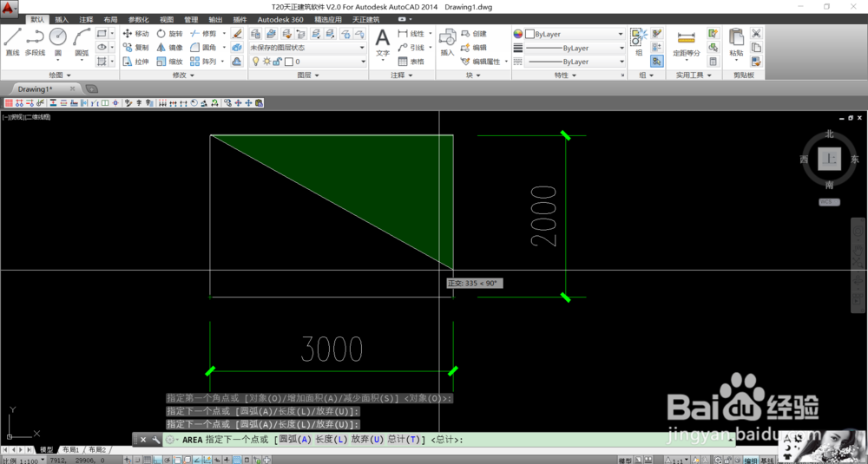Click the Trim (修剪) tool
This screenshot has width=868, height=464.
203,34
